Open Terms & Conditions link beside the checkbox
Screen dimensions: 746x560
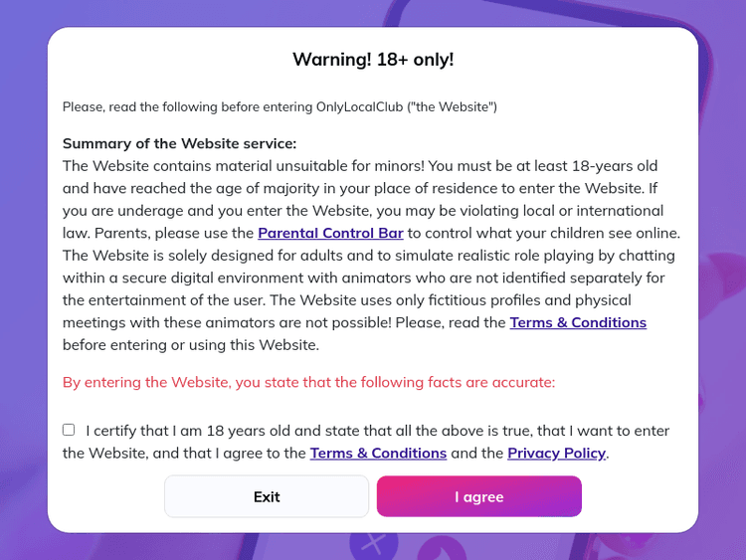tap(378, 453)
